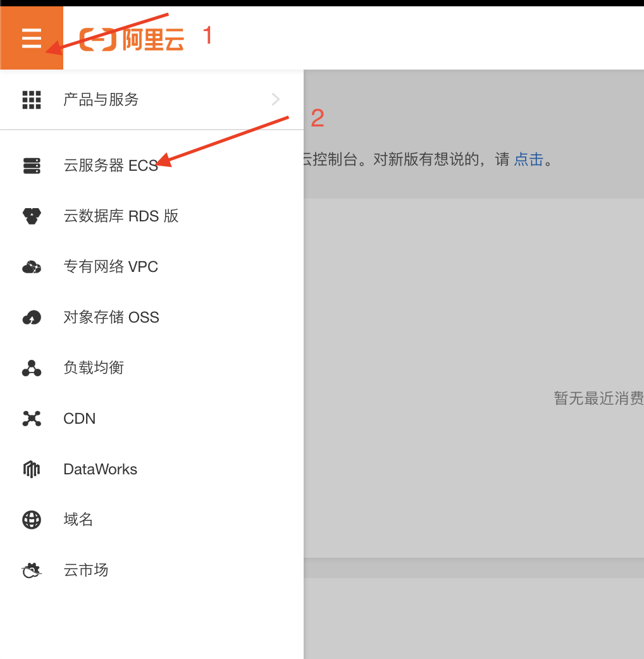The image size is (644, 659).
Task: Click the 云服务器 ECS server icon
Action: tap(32, 165)
